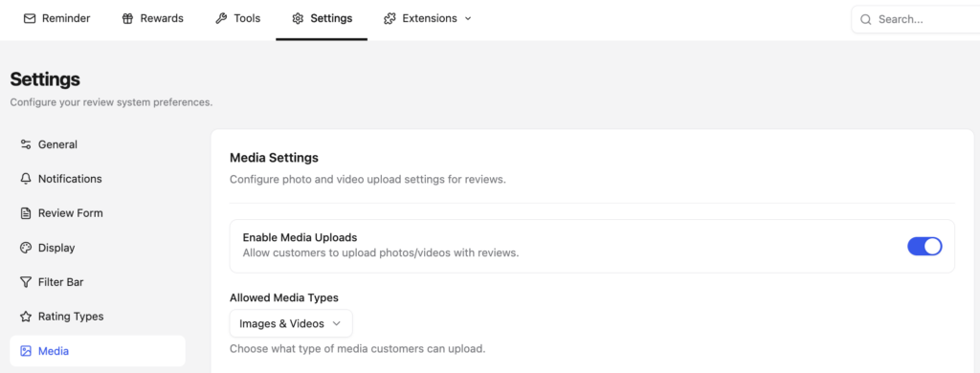
Task: Click the Allowed Media Types label
Action: pos(284,297)
